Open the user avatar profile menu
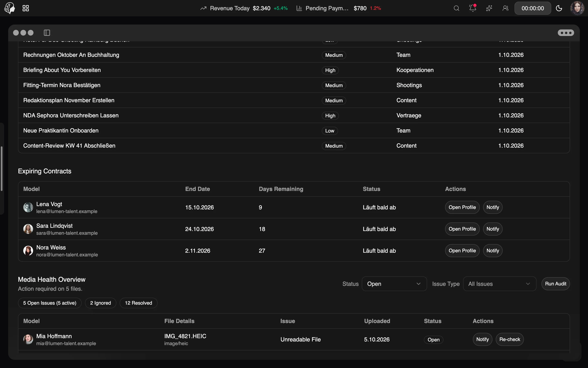The width and height of the screenshot is (588, 368). coord(577,8)
